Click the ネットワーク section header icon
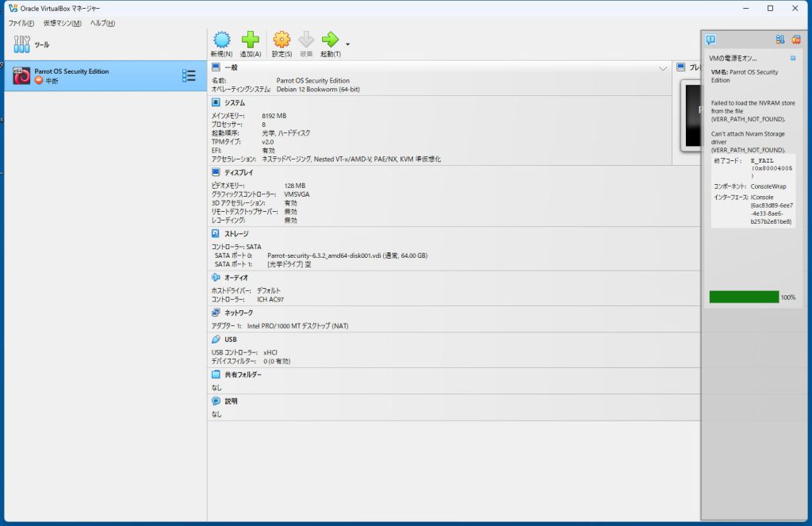Image resolution: width=812 pixels, height=526 pixels. (216, 313)
